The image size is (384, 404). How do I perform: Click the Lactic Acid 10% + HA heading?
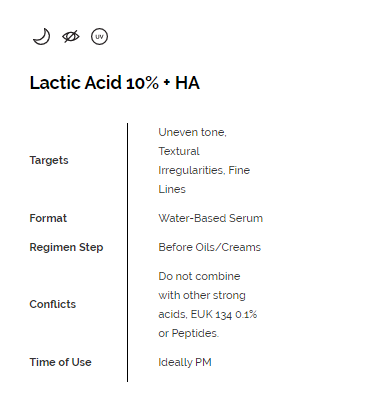[x=115, y=83]
